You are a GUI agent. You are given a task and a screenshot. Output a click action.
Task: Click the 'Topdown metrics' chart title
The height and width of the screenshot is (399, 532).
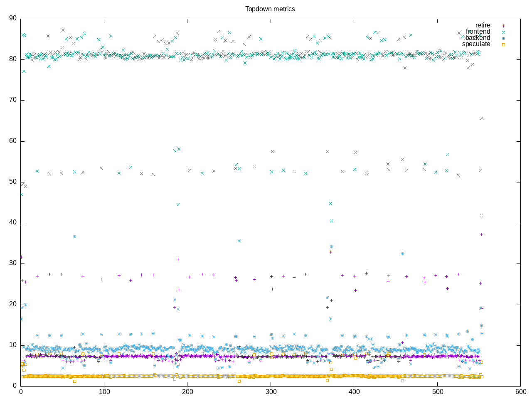point(270,9)
